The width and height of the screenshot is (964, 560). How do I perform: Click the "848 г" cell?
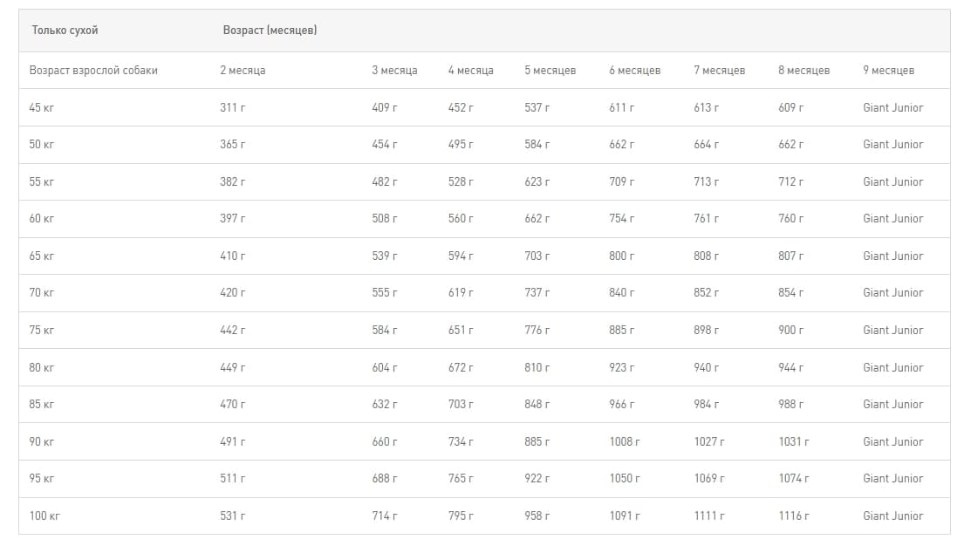(x=537, y=405)
